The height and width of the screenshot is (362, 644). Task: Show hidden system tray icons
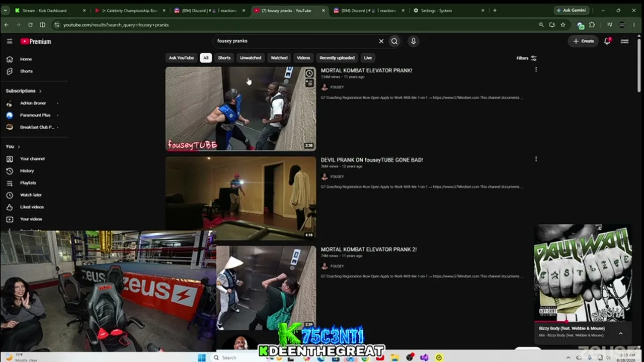568,357
